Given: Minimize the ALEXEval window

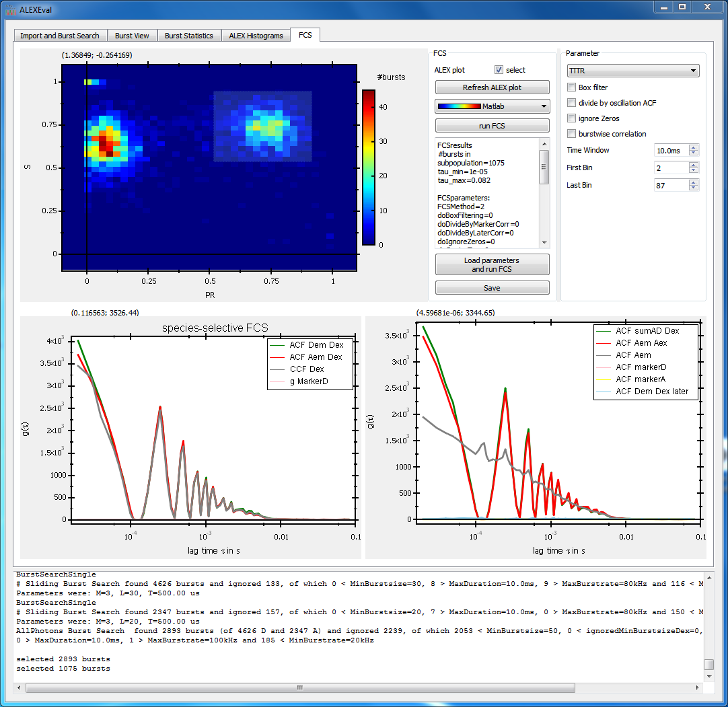Looking at the screenshot, I should (664, 7).
